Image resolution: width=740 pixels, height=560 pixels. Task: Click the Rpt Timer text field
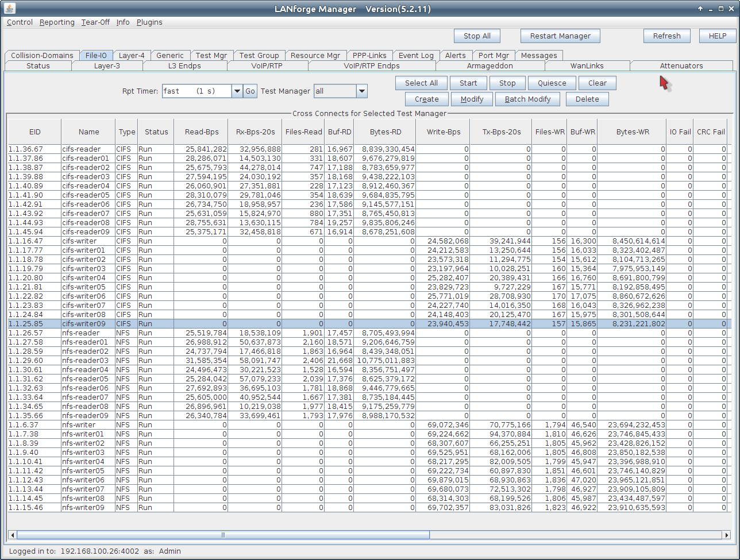(x=196, y=91)
